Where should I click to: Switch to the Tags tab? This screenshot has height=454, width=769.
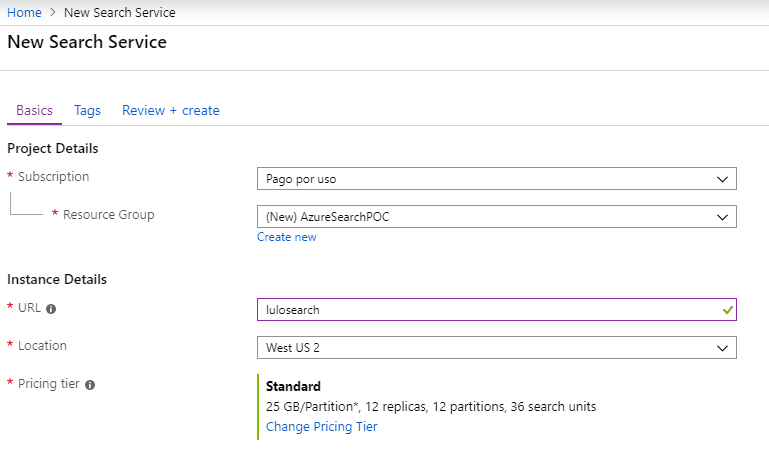coord(87,111)
